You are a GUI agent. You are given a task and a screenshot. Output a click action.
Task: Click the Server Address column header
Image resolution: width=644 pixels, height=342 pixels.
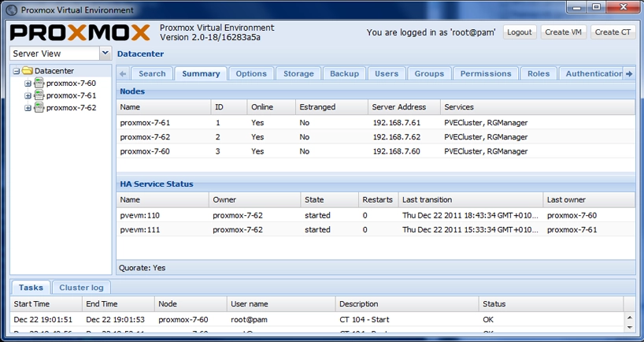tap(404, 107)
